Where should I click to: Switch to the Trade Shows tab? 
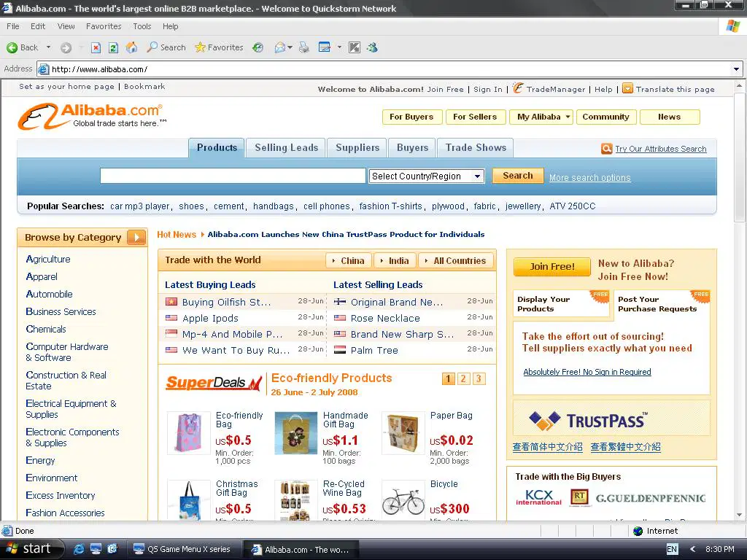tap(476, 147)
